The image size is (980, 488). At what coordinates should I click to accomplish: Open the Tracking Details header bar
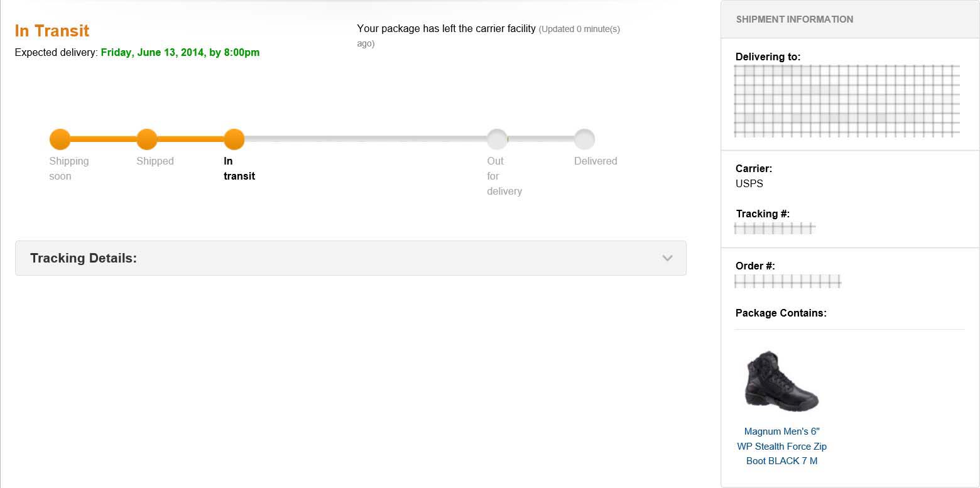[x=351, y=258]
